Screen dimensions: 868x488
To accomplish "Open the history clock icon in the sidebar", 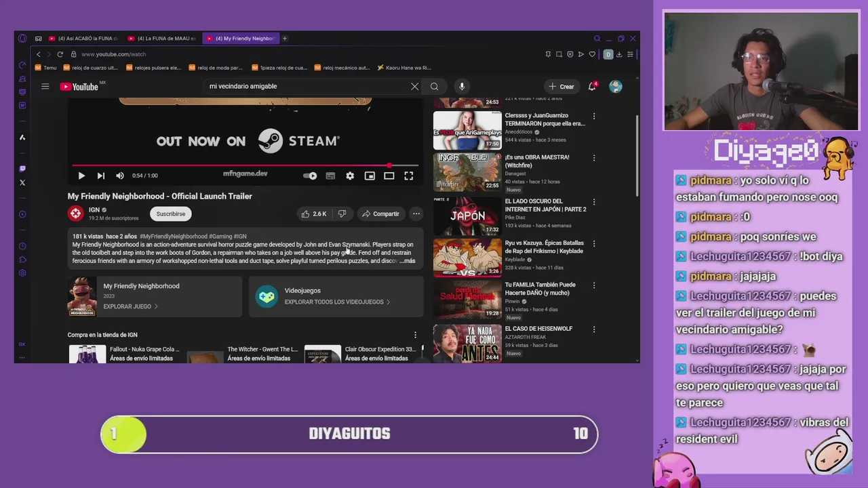I will [22, 246].
